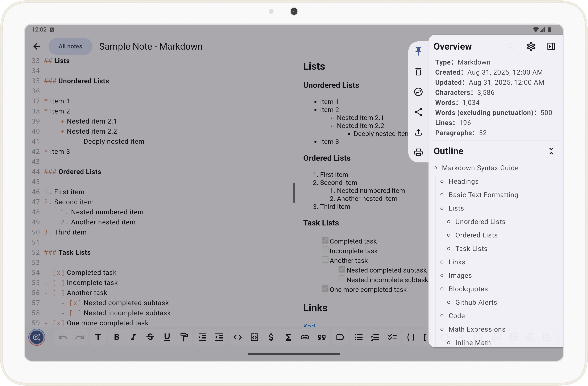Screen dimensions: 588x386
Task: Insert a numbered list
Action: [x=376, y=337]
